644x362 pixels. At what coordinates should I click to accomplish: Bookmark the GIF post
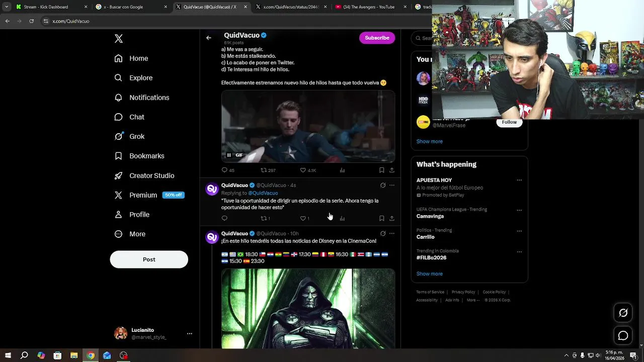[x=382, y=170]
